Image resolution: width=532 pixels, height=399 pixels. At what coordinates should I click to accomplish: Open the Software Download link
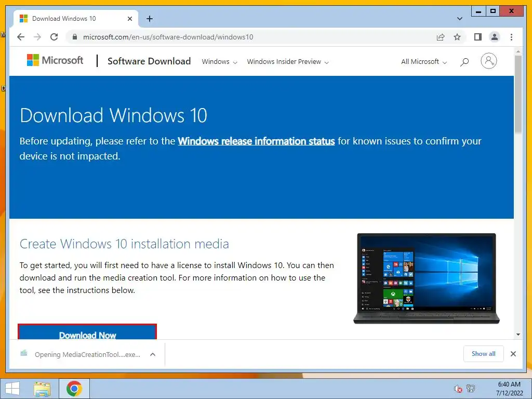(x=149, y=61)
